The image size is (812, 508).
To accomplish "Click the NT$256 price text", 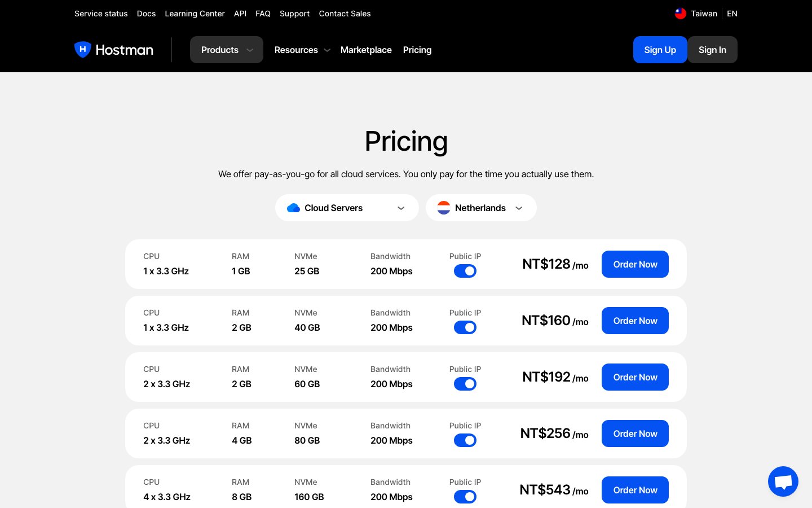I will point(545,433).
